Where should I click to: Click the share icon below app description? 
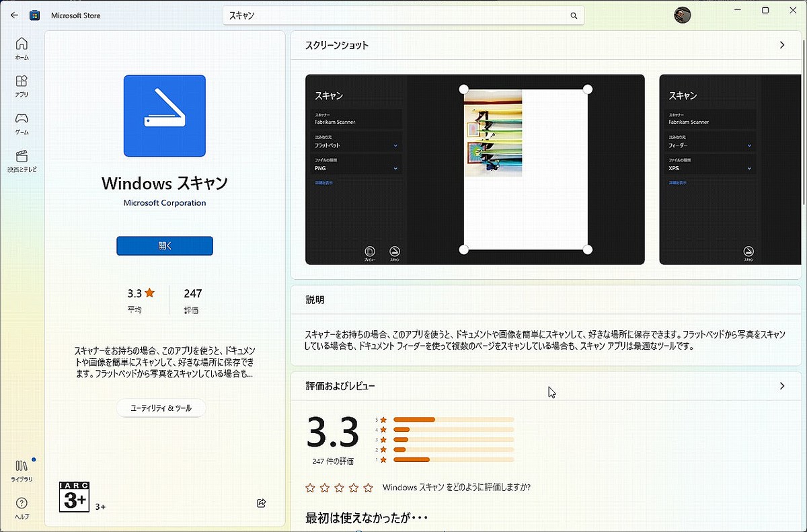pyautogui.click(x=262, y=503)
